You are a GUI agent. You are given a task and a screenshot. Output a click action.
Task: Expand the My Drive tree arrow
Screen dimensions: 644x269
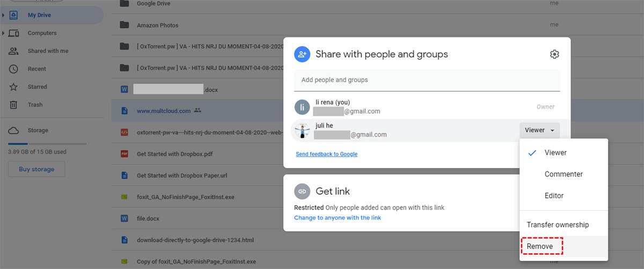(x=4, y=16)
